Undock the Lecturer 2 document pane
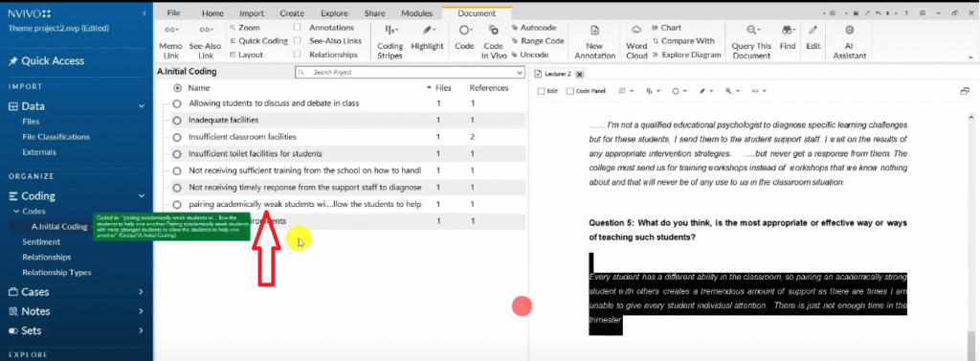 [x=965, y=91]
